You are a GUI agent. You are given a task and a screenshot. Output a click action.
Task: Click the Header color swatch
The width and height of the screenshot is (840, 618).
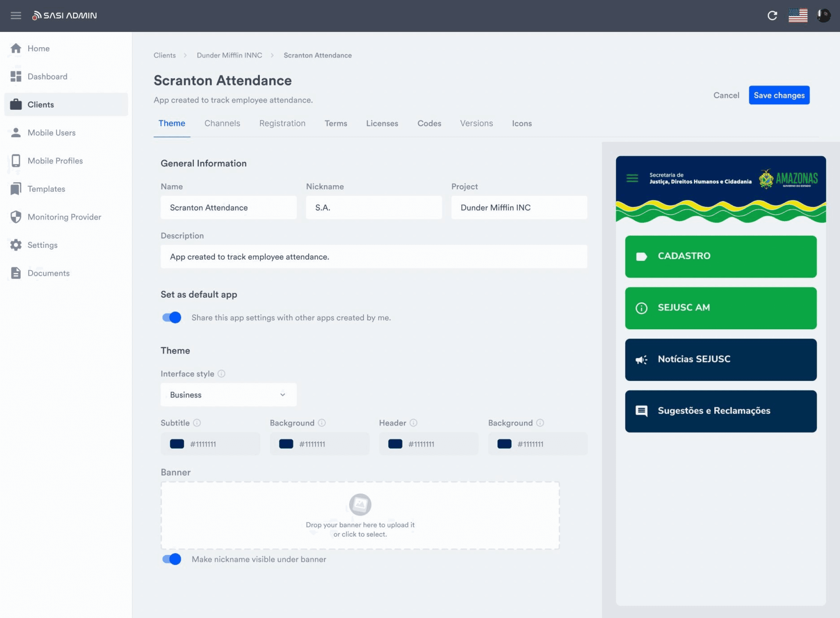pos(395,444)
